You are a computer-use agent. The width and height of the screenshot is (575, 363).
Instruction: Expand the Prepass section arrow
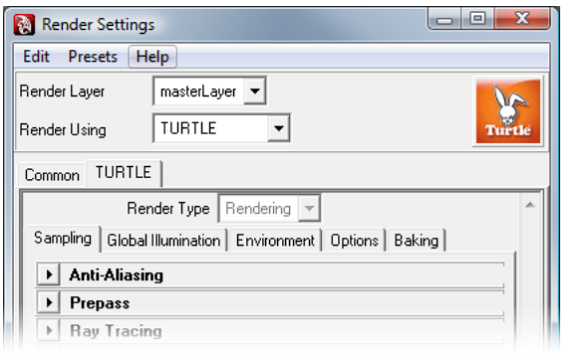49,302
